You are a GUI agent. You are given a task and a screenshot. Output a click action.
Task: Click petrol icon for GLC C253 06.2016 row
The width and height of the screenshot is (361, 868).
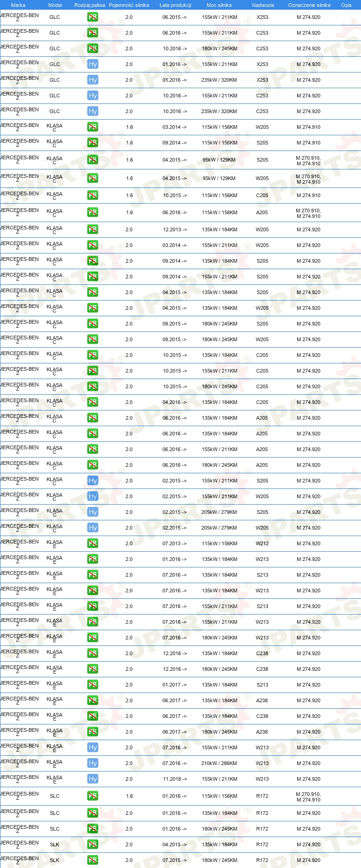pyautogui.click(x=92, y=33)
